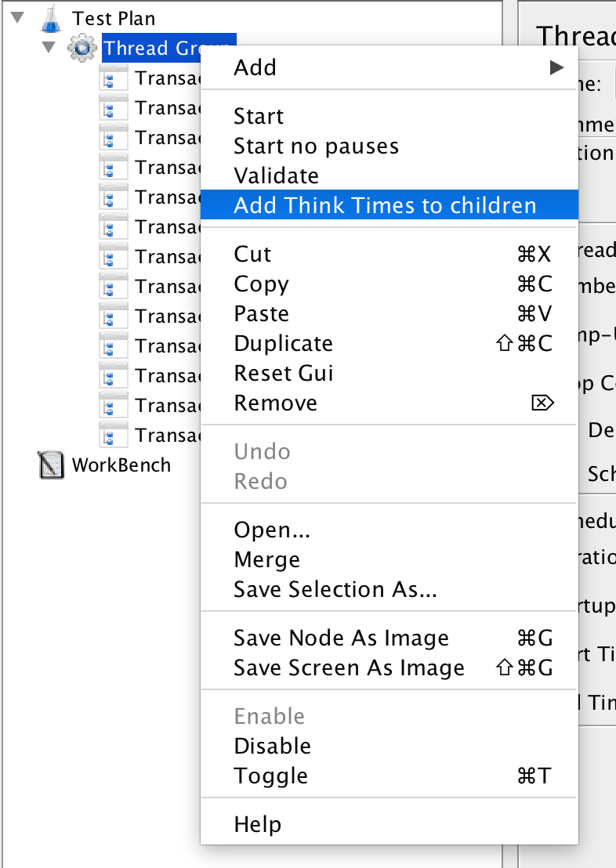The width and height of the screenshot is (616, 868).
Task: Duplicate the selected Thread Group
Action: tap(283, 344)
